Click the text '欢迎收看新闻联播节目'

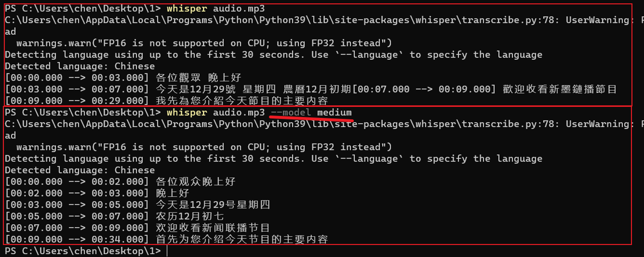(213, 228)
